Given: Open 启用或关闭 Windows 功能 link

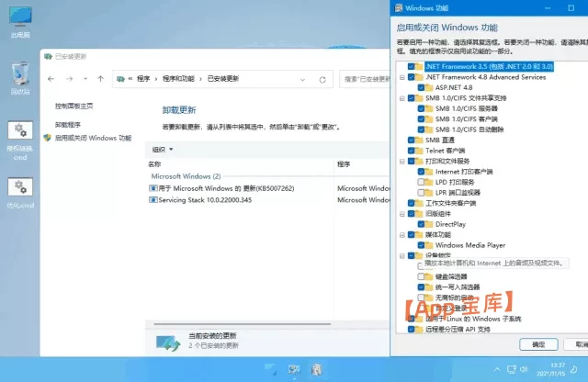Looking at the screenshot, I should click(93, 138).
